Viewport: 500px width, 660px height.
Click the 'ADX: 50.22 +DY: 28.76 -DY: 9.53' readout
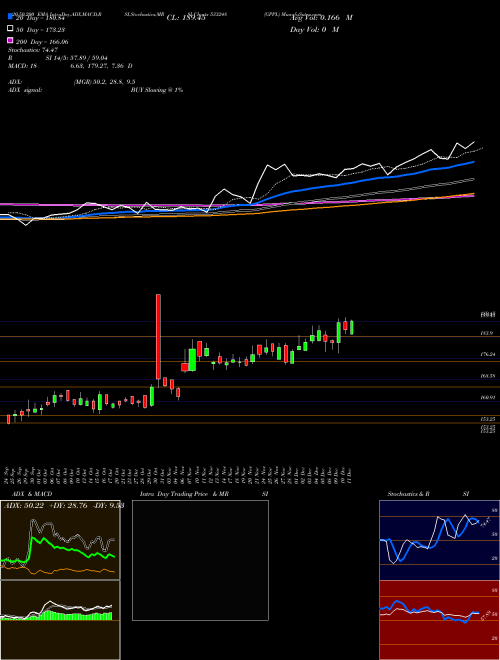coord(64,505)
